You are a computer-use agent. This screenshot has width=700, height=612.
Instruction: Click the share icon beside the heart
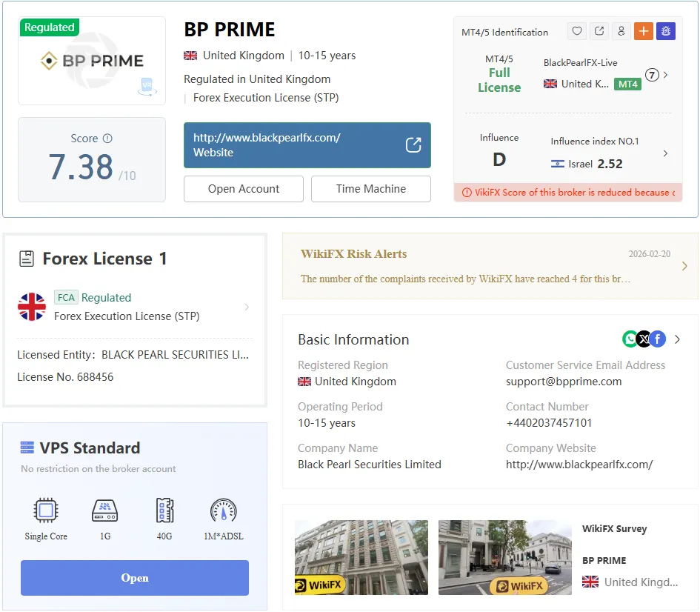coord(599,31)
